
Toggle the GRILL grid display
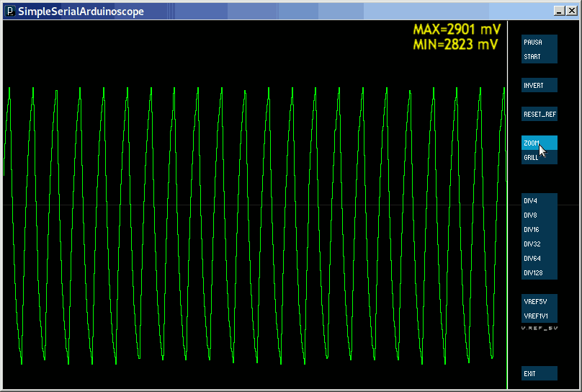pos(539,157)
